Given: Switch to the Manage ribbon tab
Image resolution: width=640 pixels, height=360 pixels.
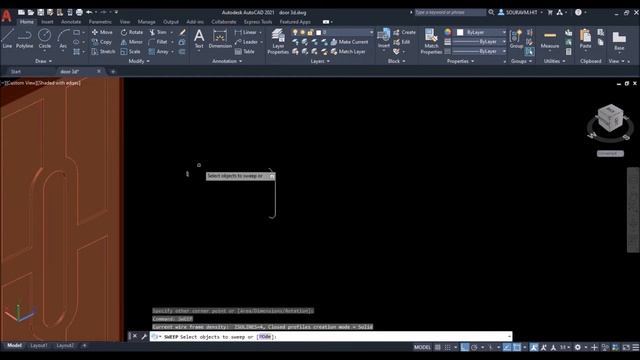Looking at the screenshot, I should 146,22.
